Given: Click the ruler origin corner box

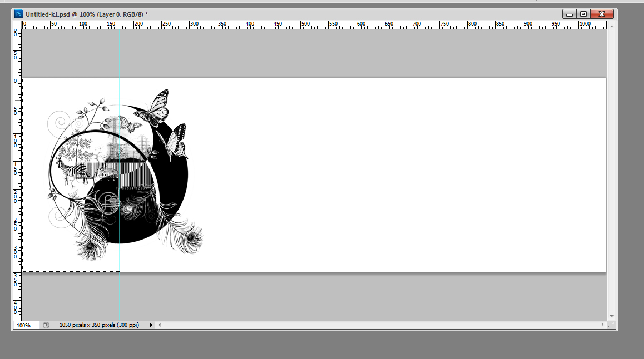Looking at the screenshot, I should 17,25.
